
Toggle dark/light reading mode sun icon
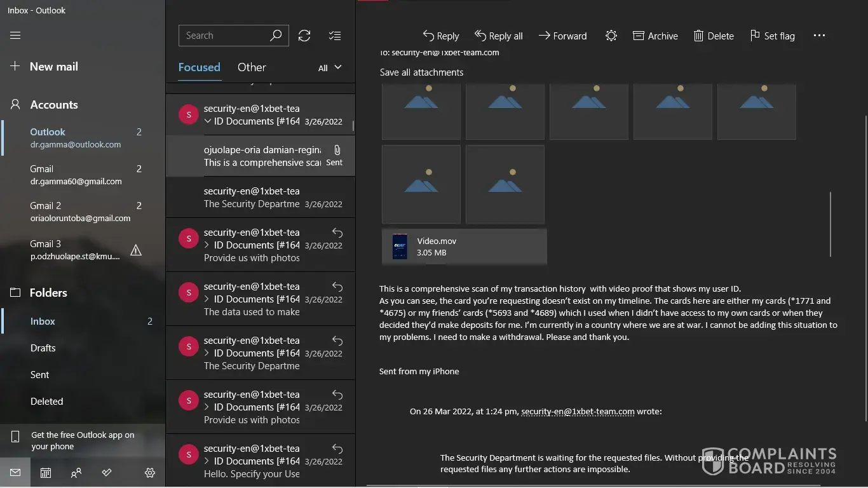(611, 36)
